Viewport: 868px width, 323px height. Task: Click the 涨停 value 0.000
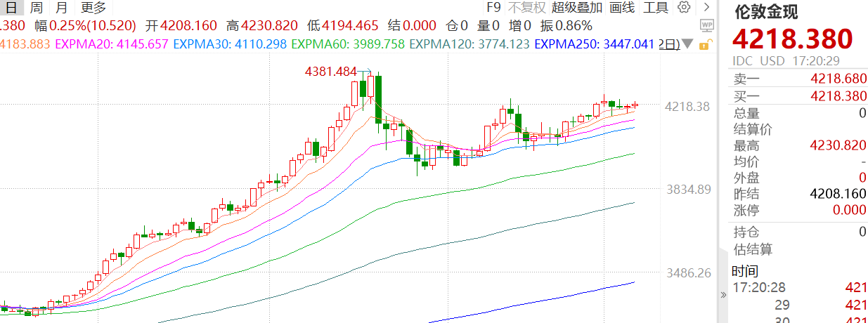tap(850, 209)
